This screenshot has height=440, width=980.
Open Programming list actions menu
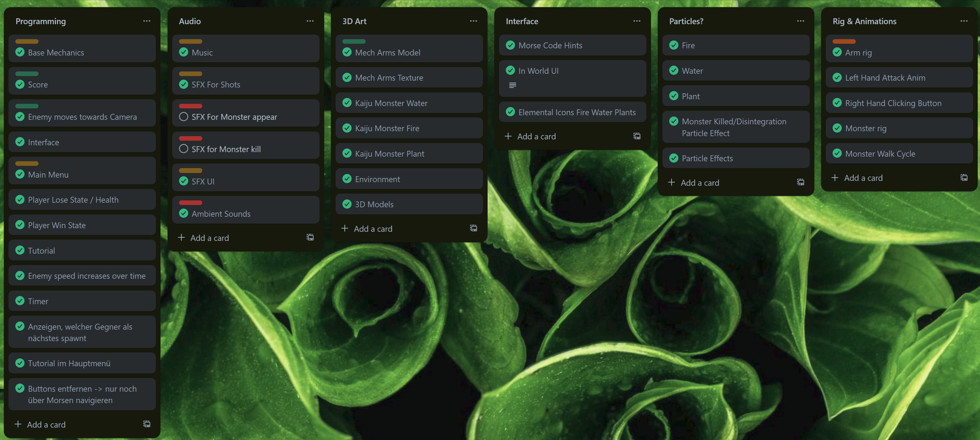click(x=146, y=21)
